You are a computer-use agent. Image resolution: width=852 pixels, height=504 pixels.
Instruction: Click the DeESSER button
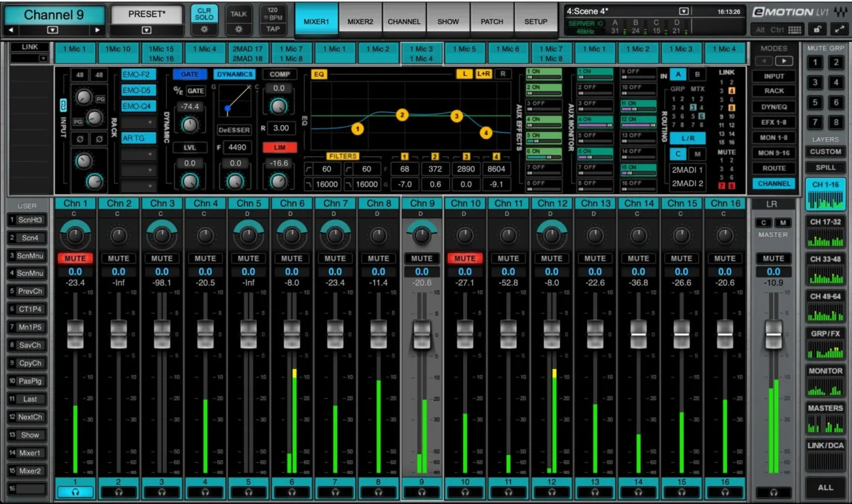[234, 131]
